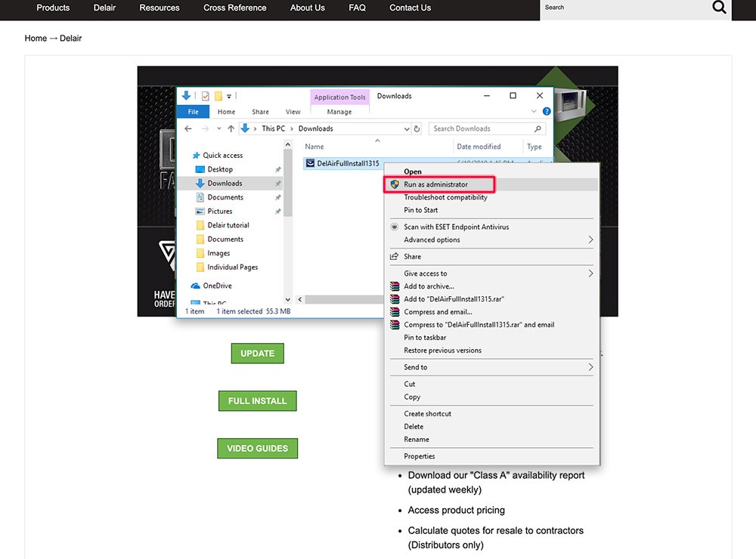Switch to the View ribbon tab

293,112
